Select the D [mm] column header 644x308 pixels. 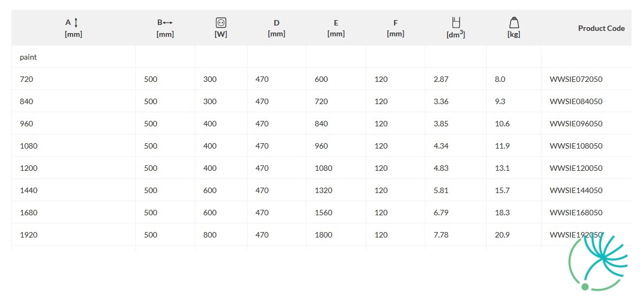276,28
